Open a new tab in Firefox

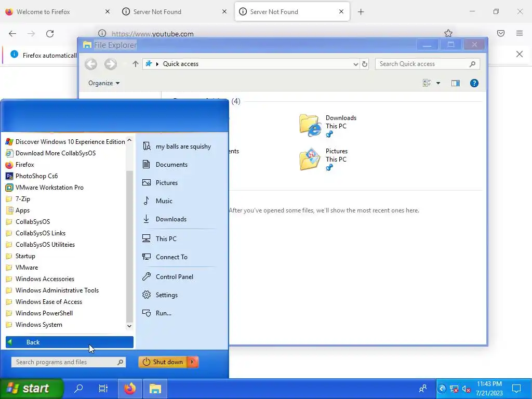361,12
